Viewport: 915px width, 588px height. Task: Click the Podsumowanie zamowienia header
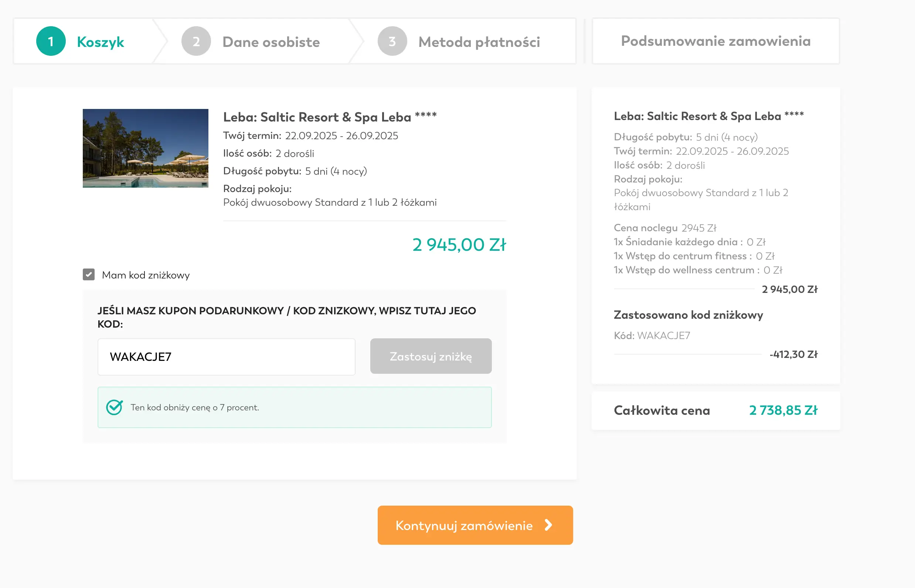point(715,41)
